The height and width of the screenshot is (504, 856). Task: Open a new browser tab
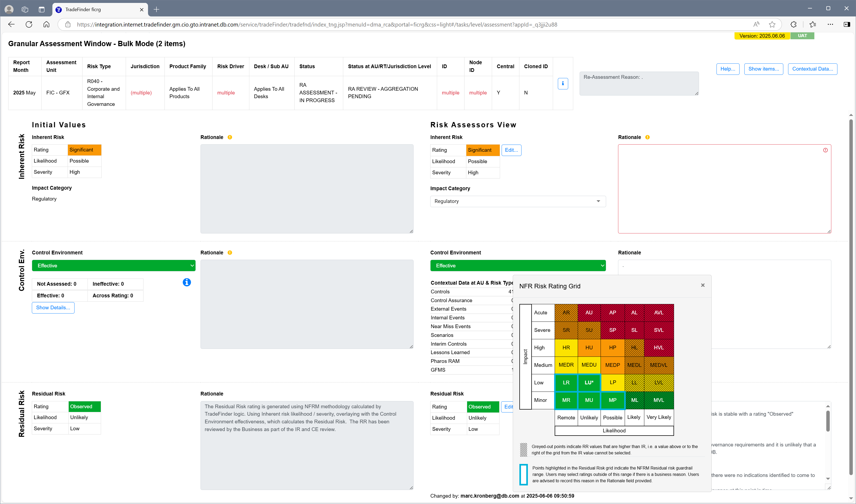(156, 10)
